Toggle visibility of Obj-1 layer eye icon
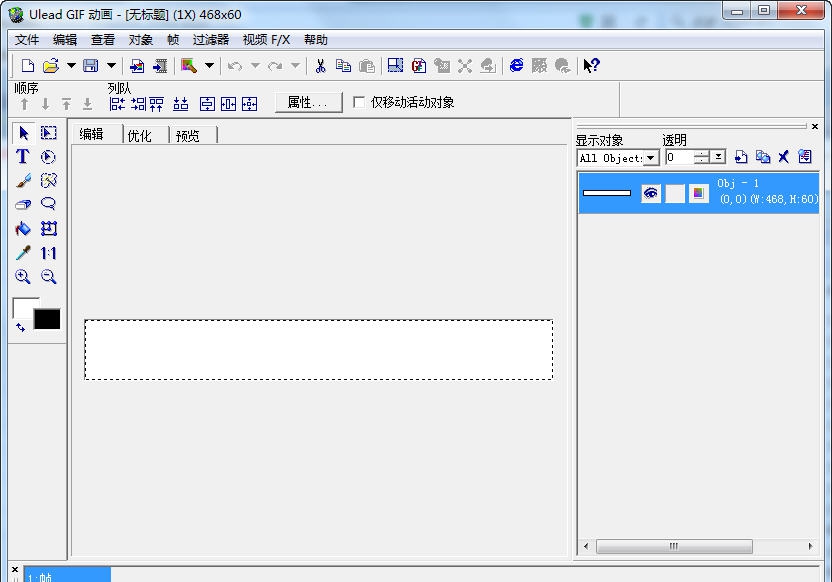The height and width of the screenshot is (582, 832). click(x=650, y=193)
